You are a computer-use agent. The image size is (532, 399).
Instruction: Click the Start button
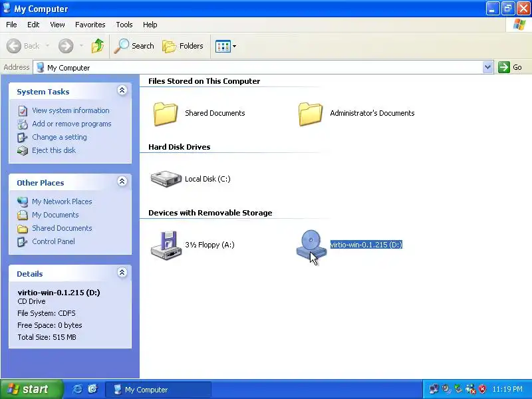pyautogui.click(x=31, y=389)
